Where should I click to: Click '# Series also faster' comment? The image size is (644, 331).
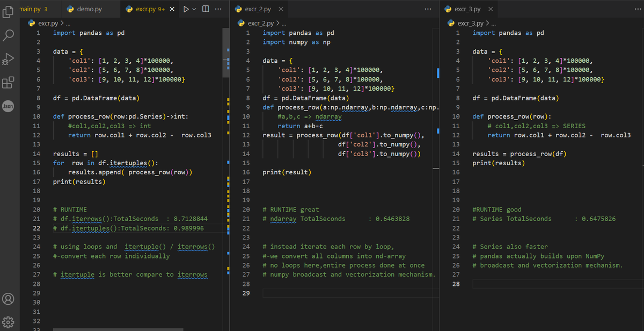[510, 247]
